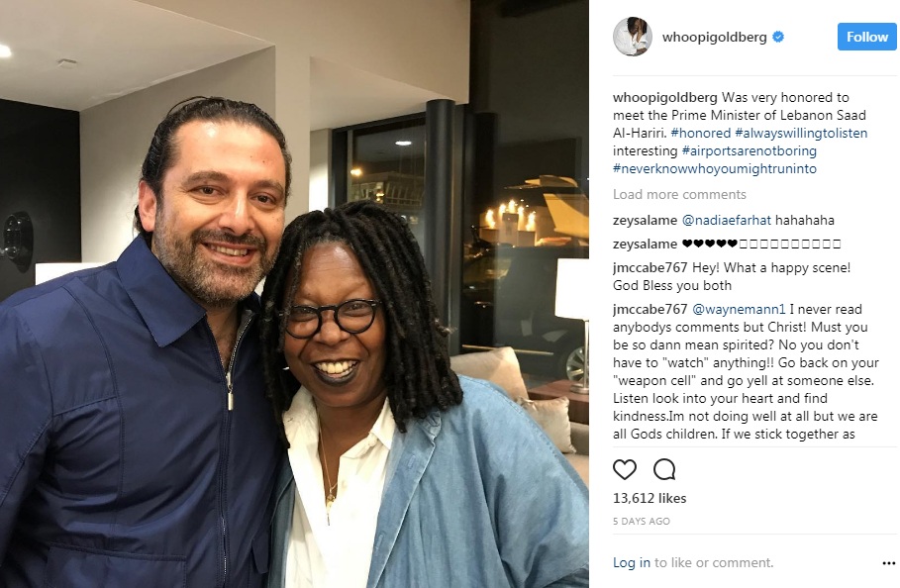This screenshot has width=900, height=588.
Task: Open the #honored hashtag
Action: click(700, 133)
